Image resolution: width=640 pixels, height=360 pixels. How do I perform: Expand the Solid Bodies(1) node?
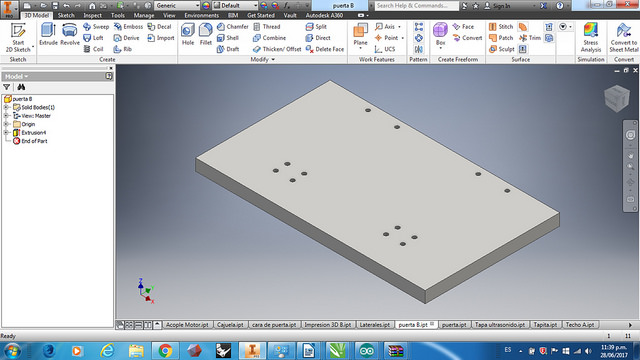click(6, 107)
